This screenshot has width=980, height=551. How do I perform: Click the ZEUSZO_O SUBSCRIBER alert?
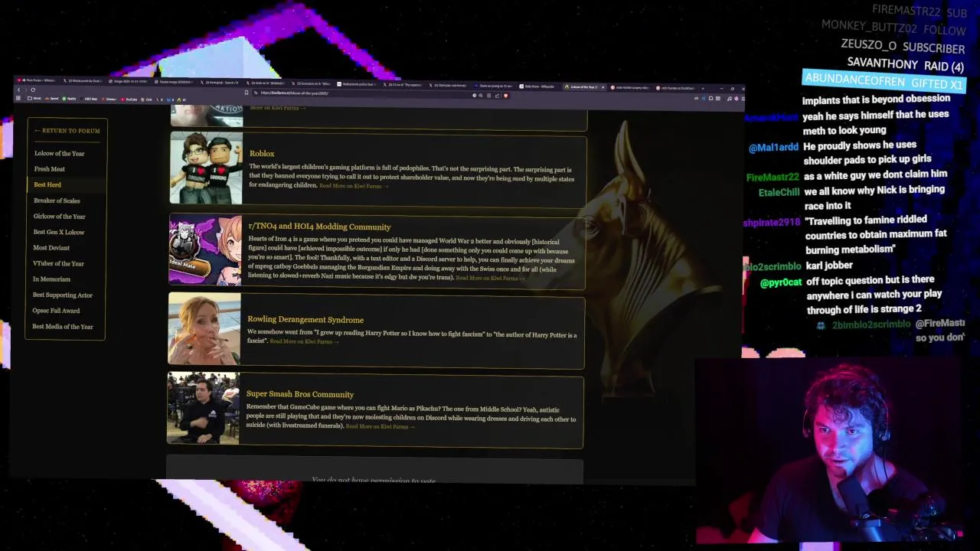[x=903, y=47]
